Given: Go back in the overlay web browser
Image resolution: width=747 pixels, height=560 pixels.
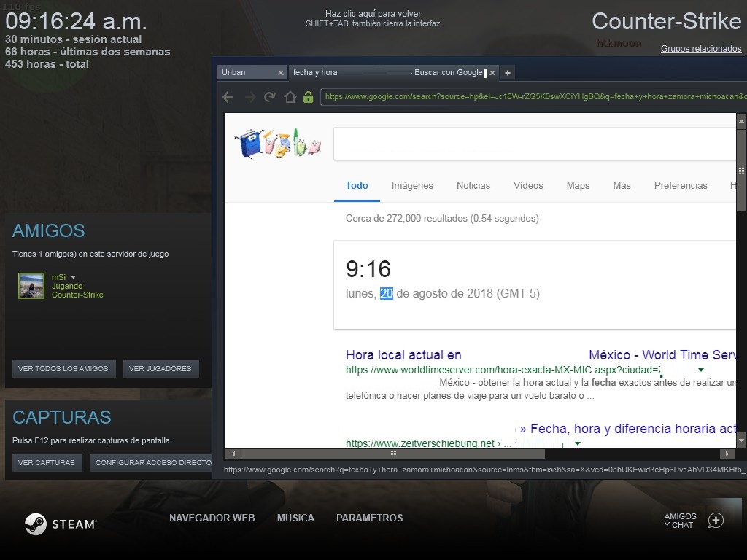Looking at the screenshot, I should (x=228, y=97).
